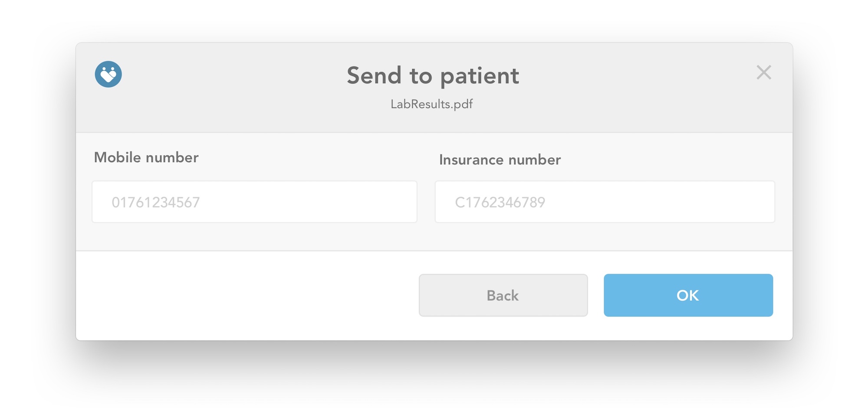Select the attached file name under the title
This screenshot has height=408, width=868.
[x=431, y=104]
